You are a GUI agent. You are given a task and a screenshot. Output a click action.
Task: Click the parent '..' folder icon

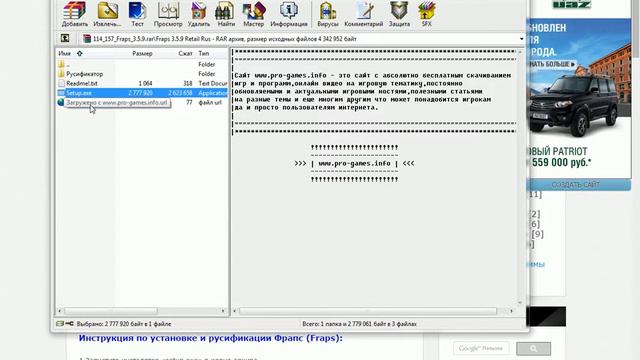61,64
